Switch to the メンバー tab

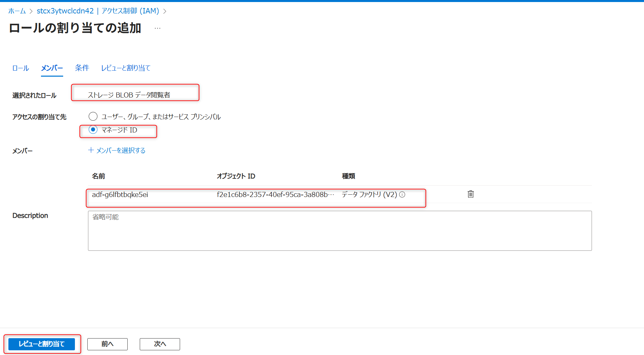point(52,68)
